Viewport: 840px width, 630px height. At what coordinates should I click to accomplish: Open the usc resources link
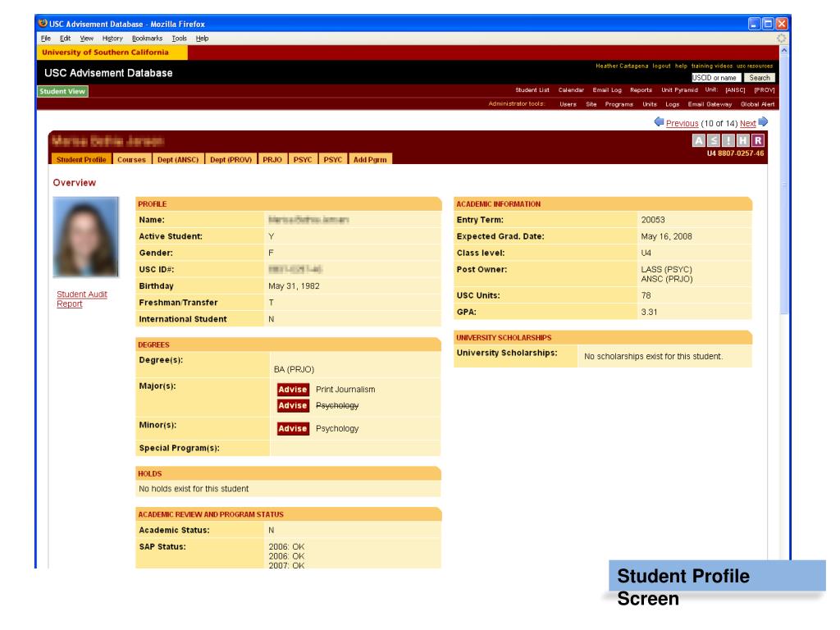point(755,66)
